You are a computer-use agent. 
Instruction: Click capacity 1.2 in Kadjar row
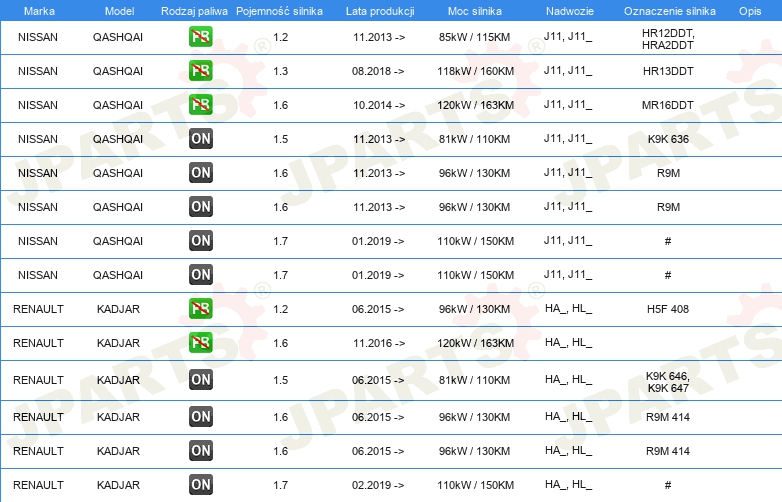point(280,309)
